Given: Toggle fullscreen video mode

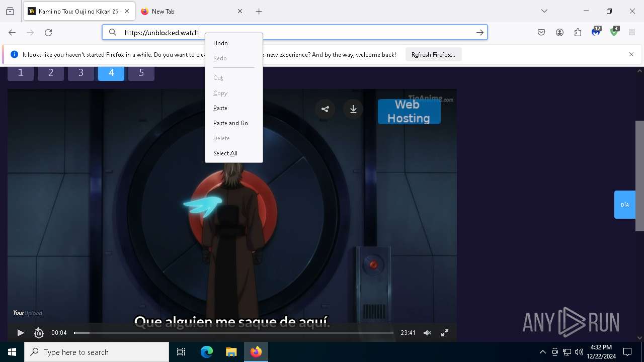Looking at the screenshot, I should (445, 333).
